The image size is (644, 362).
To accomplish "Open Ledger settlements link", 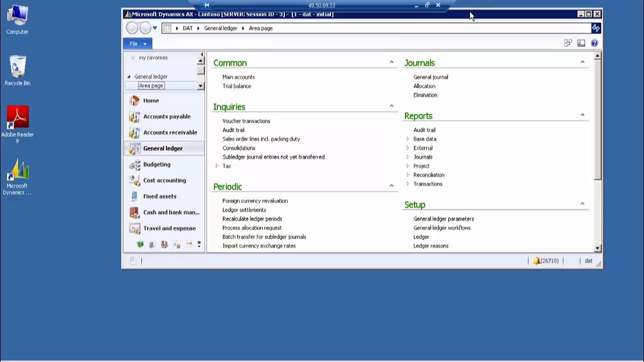I will (244, 210).
